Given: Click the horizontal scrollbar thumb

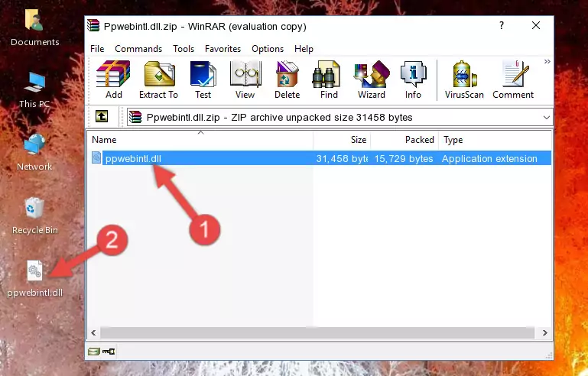Looking at the screenshot, I should (x=317, y=332).
